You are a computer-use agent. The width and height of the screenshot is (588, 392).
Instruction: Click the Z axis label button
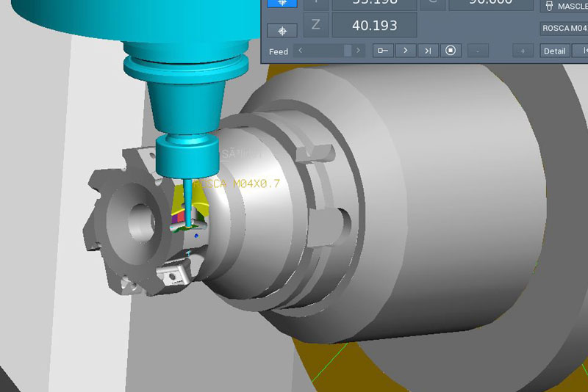[315, 25]
